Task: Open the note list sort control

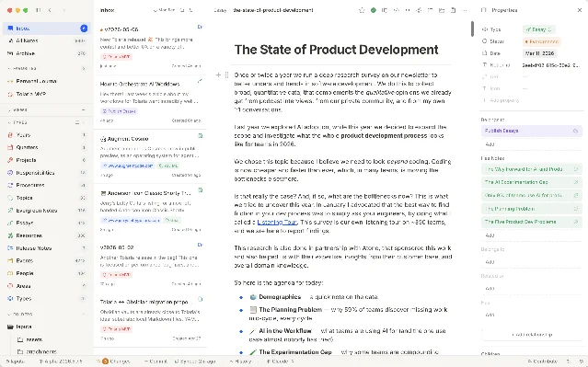Action: [164, 10]
